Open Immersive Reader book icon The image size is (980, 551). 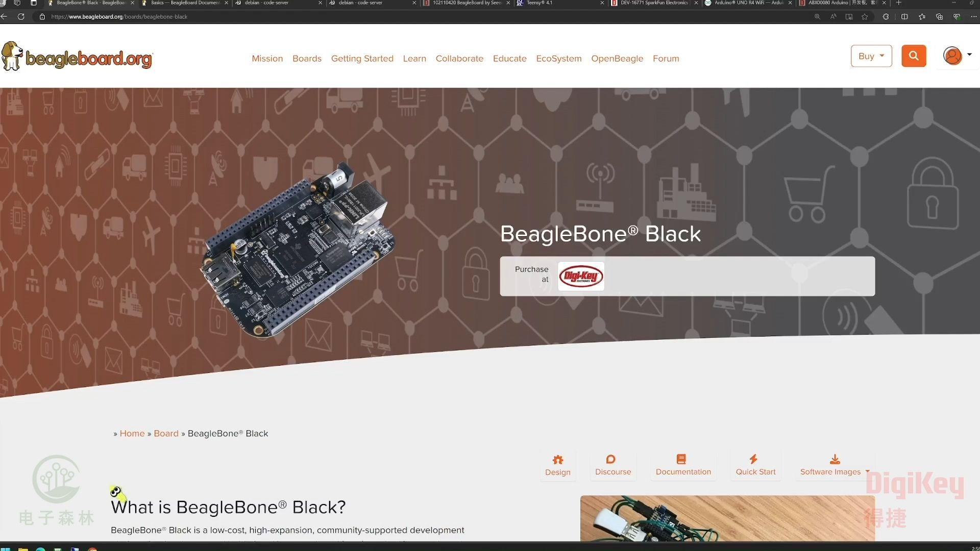click(x=849, y=16)
